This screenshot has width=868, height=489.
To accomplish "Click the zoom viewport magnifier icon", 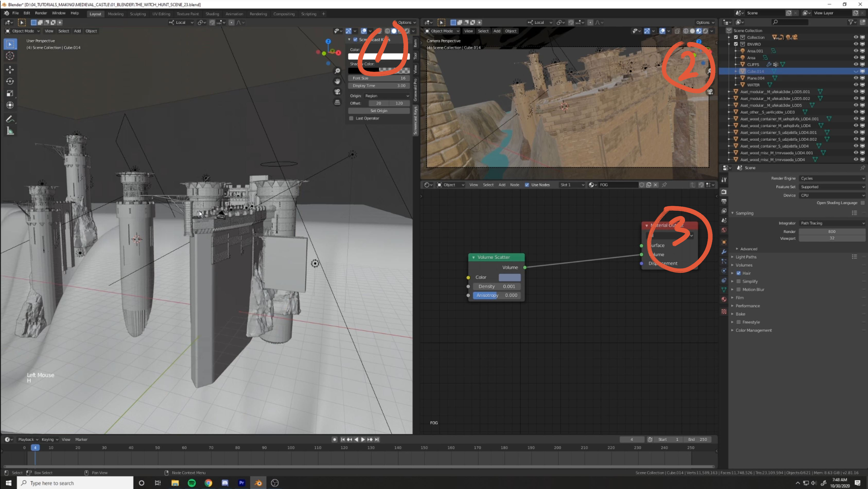I will (x=337, y=71).
